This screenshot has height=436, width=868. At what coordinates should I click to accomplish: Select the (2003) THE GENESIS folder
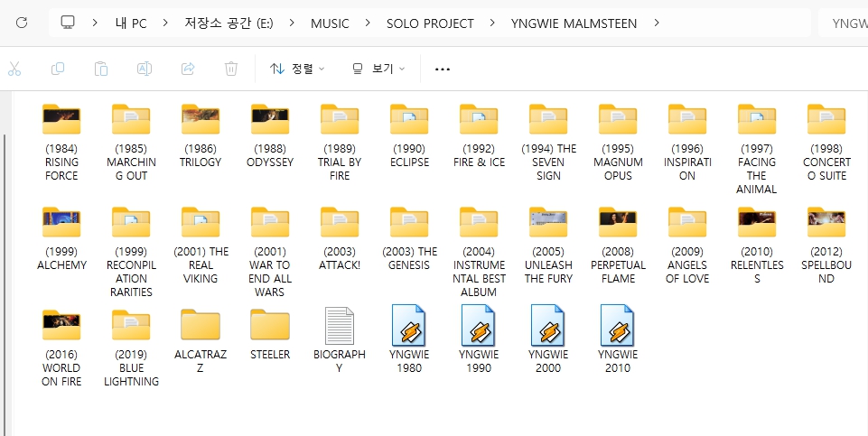(409, 238)
